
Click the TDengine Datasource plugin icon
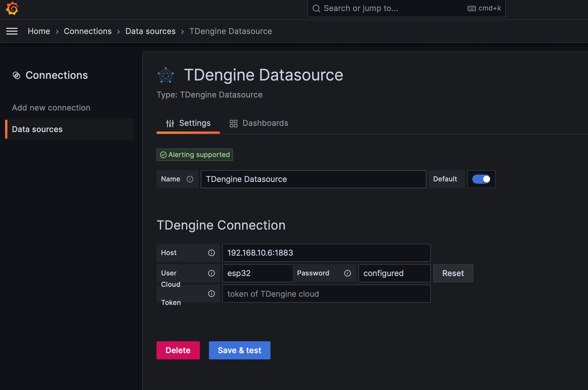(x=166, y=75)
